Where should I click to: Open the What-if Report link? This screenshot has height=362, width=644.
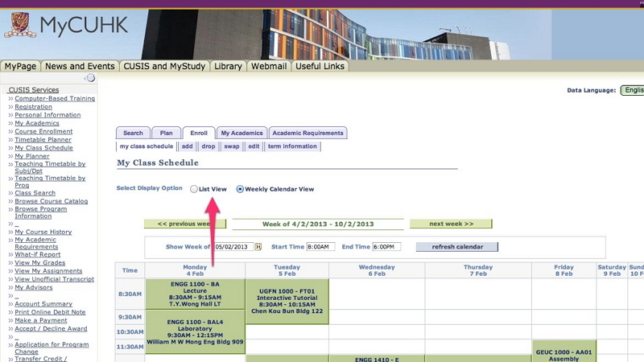point(37,254)
